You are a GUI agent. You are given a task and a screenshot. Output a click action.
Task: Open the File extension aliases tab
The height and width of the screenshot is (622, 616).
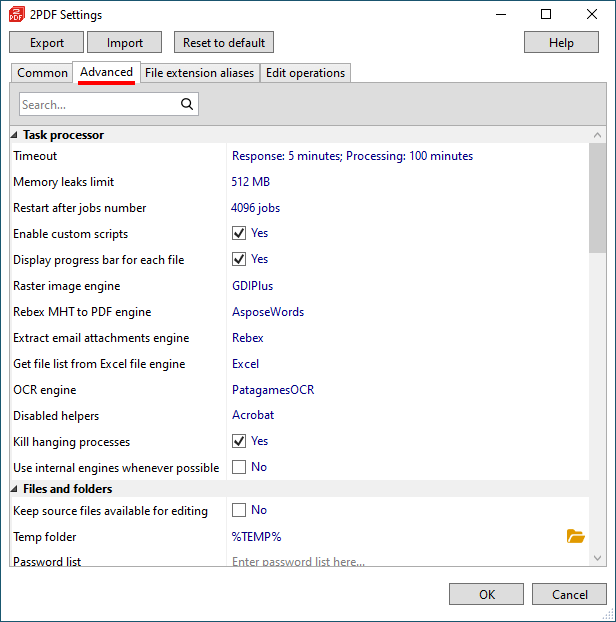click(x=200, y=73)
